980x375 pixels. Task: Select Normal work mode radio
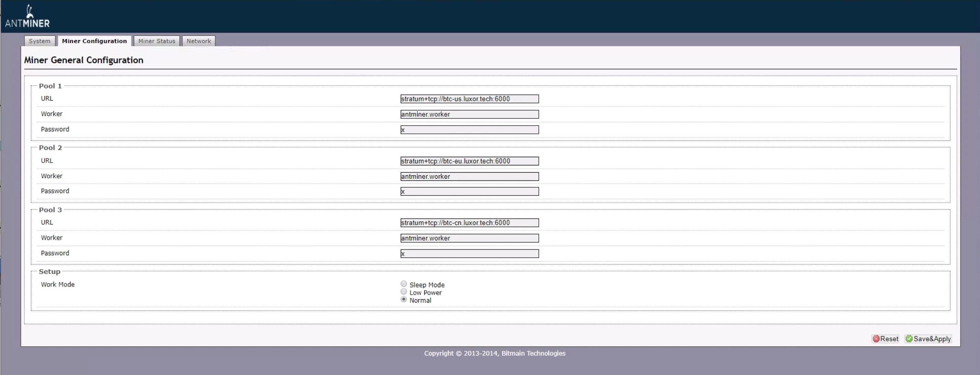[x=404, y=300]
